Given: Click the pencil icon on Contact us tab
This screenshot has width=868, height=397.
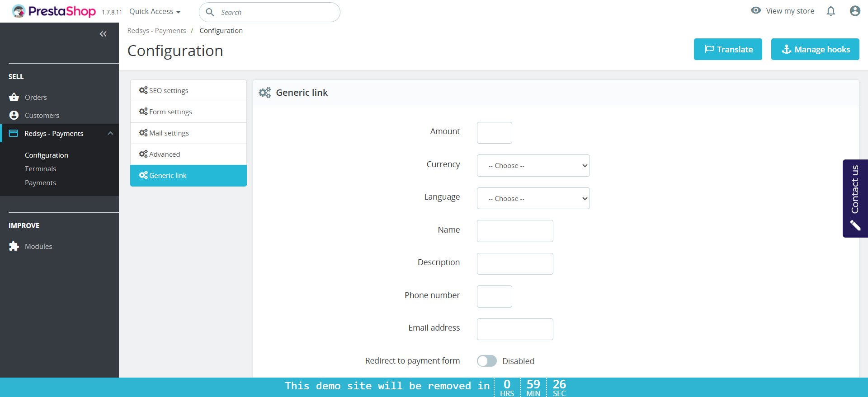Looking at the screenshot, I should tap(855, 225).
